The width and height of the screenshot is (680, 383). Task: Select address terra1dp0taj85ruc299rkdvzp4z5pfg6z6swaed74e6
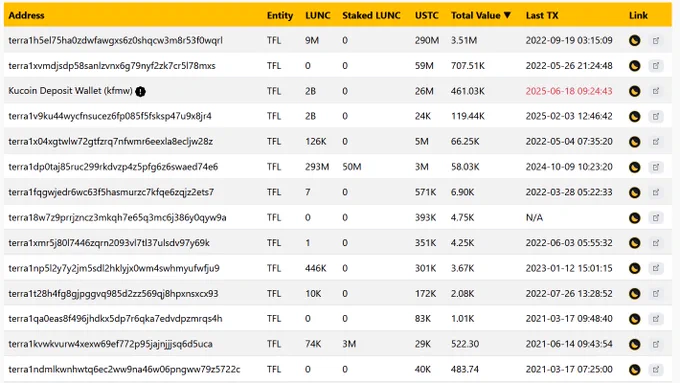113,167
